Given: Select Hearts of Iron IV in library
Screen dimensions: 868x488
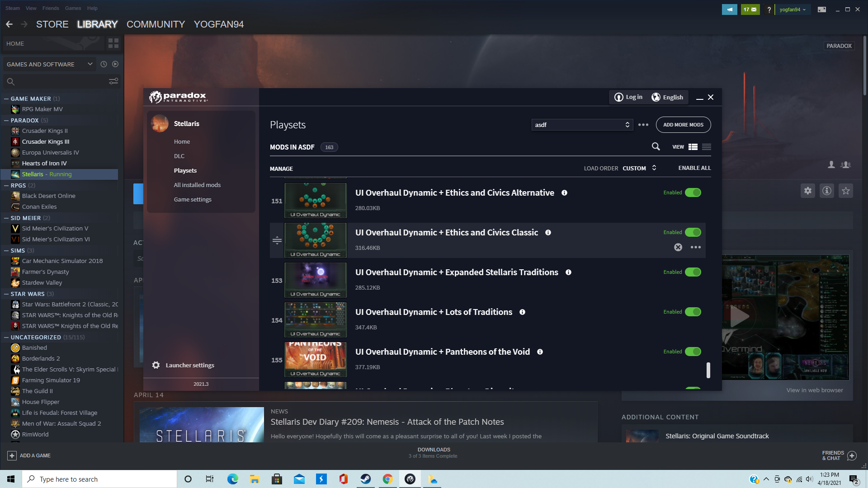Looking at the screenshot, I should [x=44, y=164].
